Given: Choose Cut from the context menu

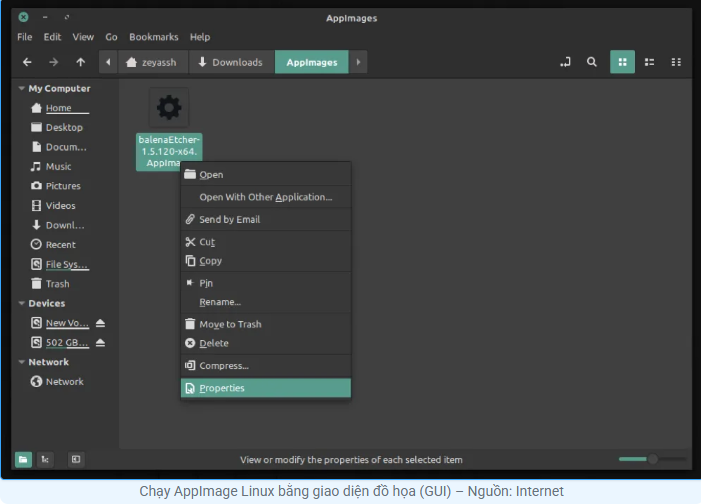Looking at the screenshot, I should pyautogui.click(x=266, y=242).
